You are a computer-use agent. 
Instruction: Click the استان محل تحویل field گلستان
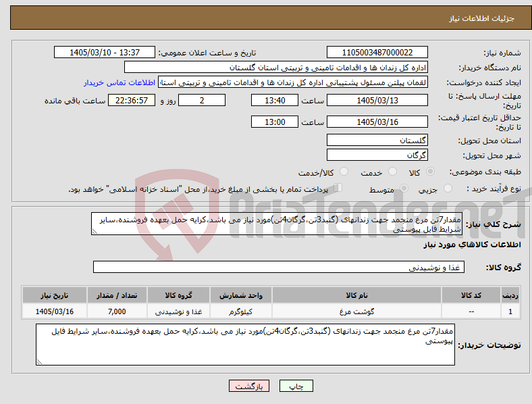377,140
